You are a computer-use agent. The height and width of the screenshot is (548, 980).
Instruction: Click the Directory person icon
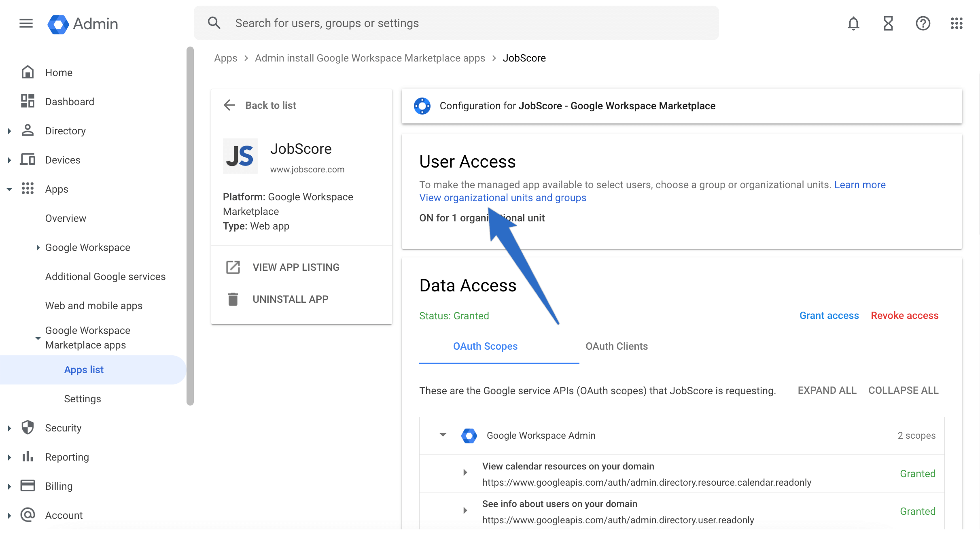(28, 130)
